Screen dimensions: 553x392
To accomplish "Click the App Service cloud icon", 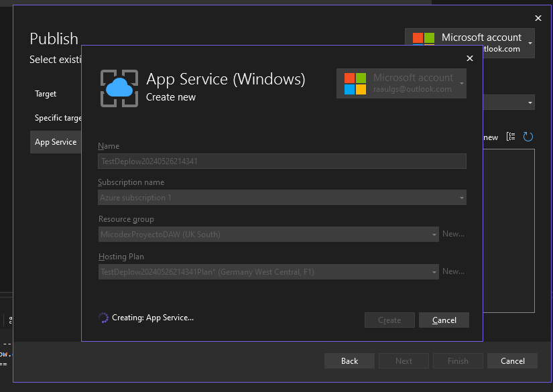I will click(119, 88).
